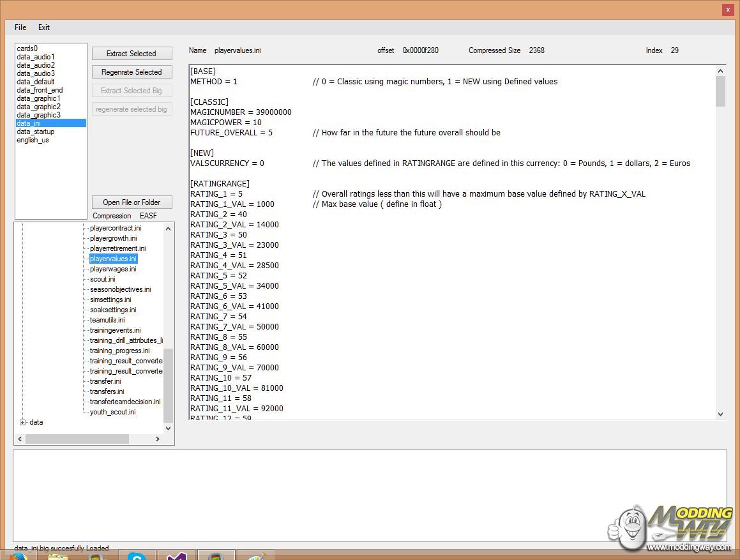Click the Regenrate Selected button

[x=132, y=72]
